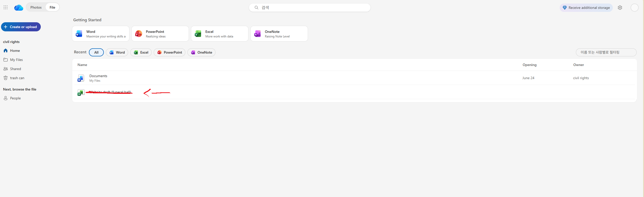
Task: Open trash can in sidebar
Action: [x=17, y=78]
